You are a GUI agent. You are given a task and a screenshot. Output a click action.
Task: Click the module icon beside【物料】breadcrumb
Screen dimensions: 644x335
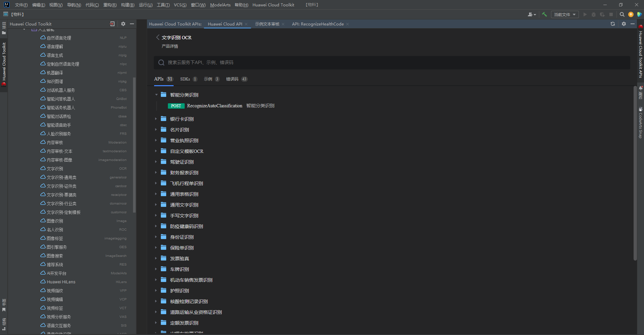pos(6,14)
